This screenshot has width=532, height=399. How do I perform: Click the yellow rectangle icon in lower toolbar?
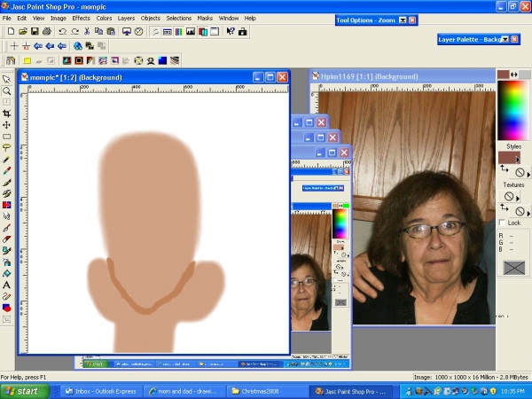click(x=27, y=60)
